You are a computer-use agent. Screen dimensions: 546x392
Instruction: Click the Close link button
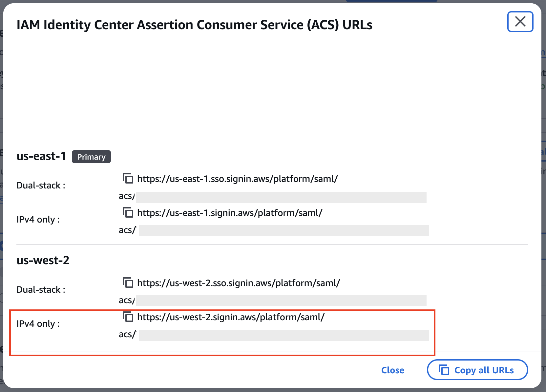coord(392,370)
